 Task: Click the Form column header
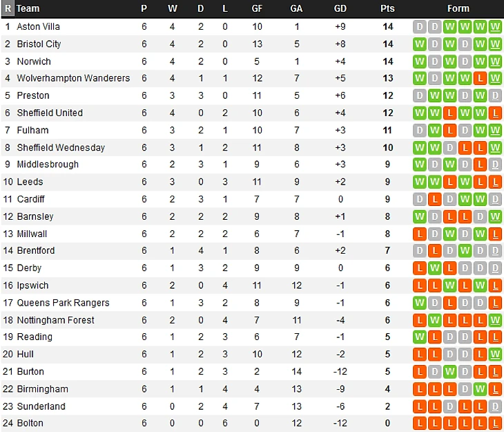(x=458, y=8)
